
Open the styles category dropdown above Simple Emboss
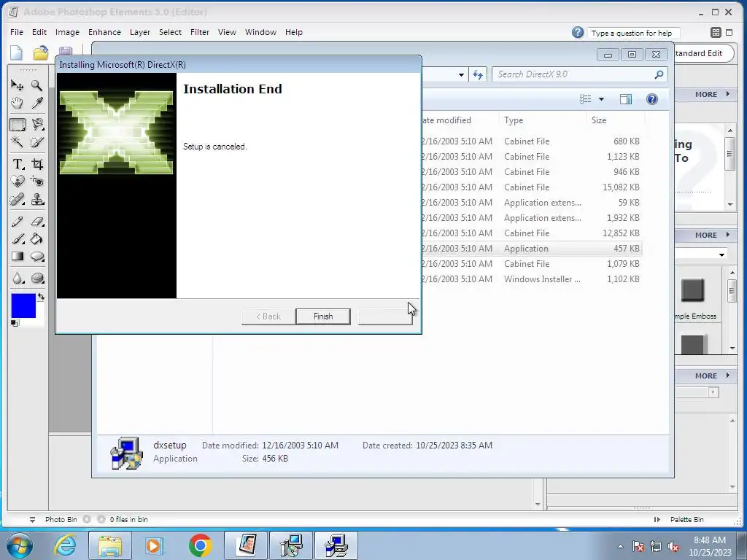click(721, 254)
